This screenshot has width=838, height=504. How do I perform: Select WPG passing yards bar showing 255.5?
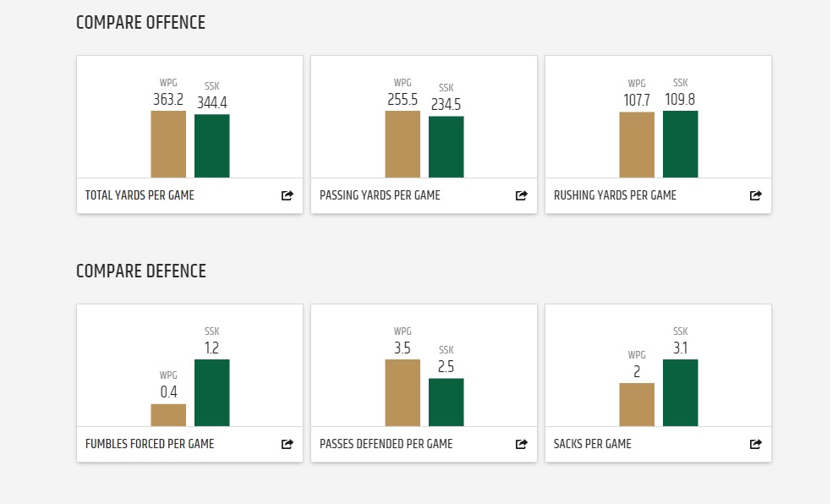pyautogui.click(x=403, y=144)
